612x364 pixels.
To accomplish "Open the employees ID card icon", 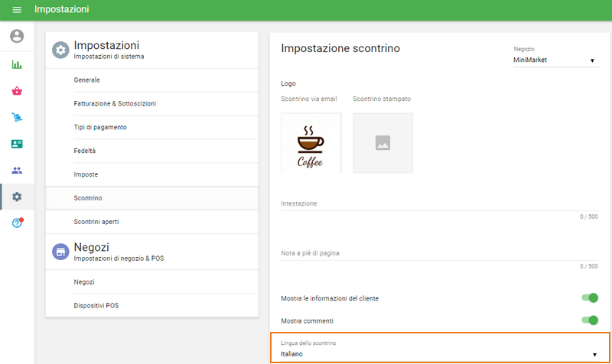I will [x=17, y=144].
